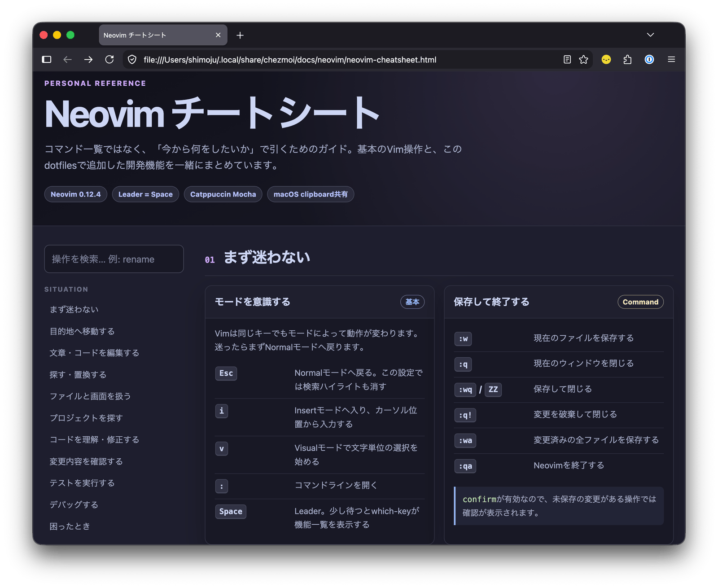Screen dimensions: 718x588
Task: Click the SITUATION sidebar label
Action: pyautogui.click(x=66, y=290)
